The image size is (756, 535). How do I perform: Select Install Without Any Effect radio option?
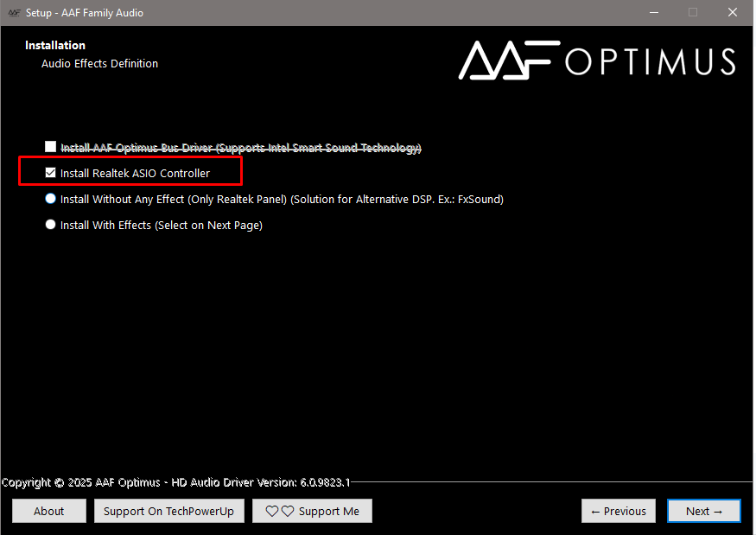click(x=51, y=199)
